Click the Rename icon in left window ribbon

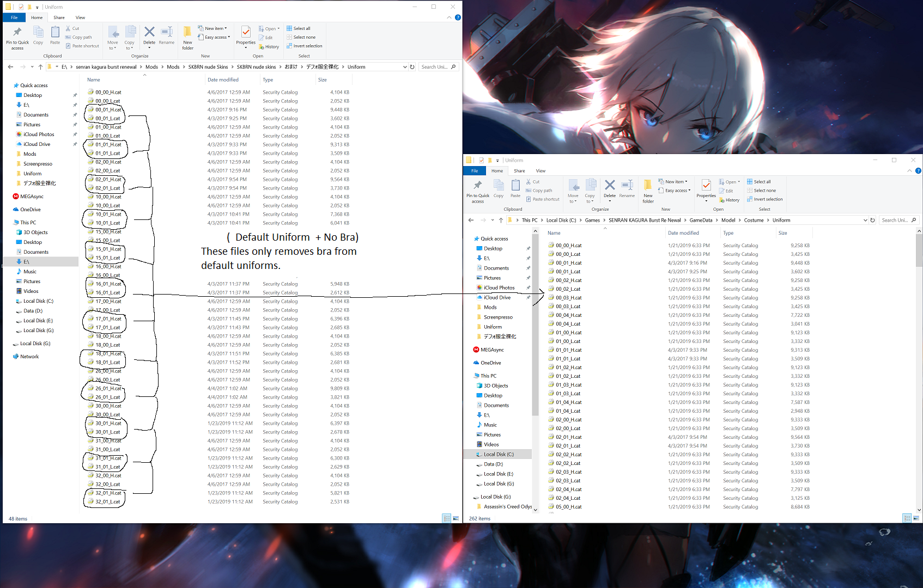[167, 36]
